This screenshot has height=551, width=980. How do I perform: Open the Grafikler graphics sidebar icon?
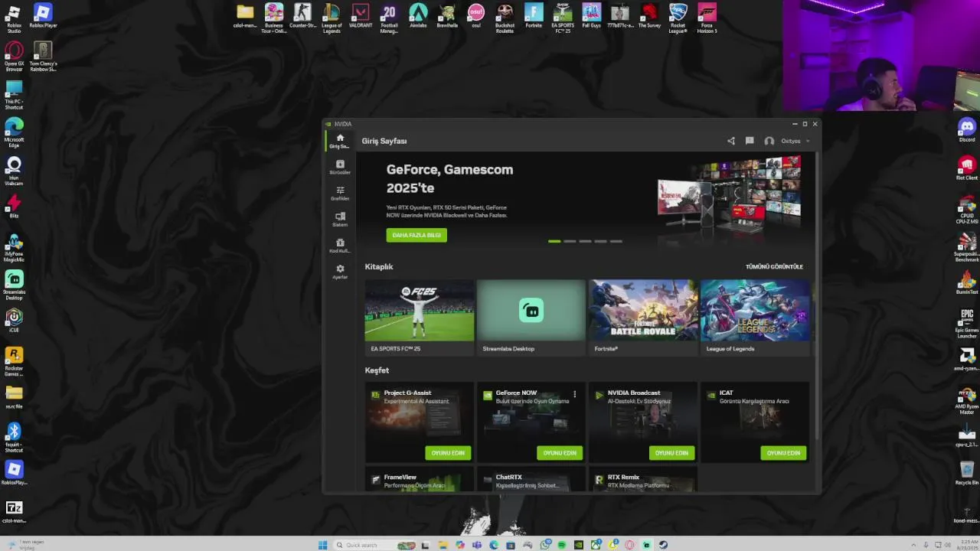tap(340, 193)
